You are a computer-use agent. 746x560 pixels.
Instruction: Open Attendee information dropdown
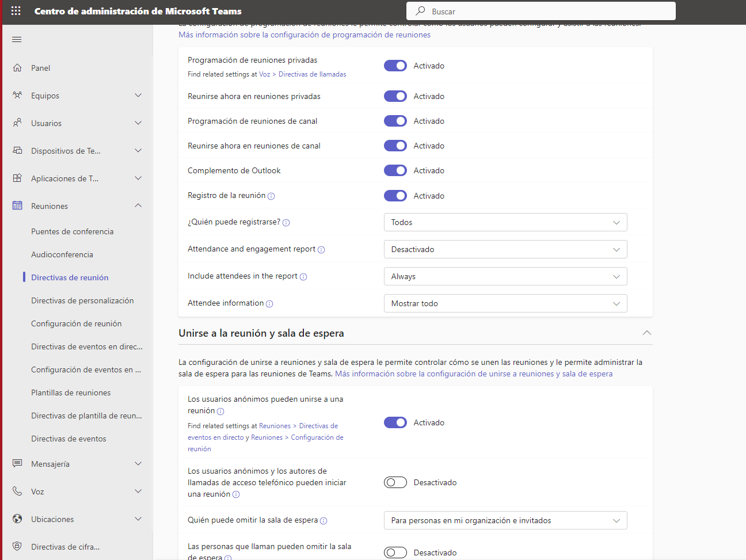tap(505, 303)
